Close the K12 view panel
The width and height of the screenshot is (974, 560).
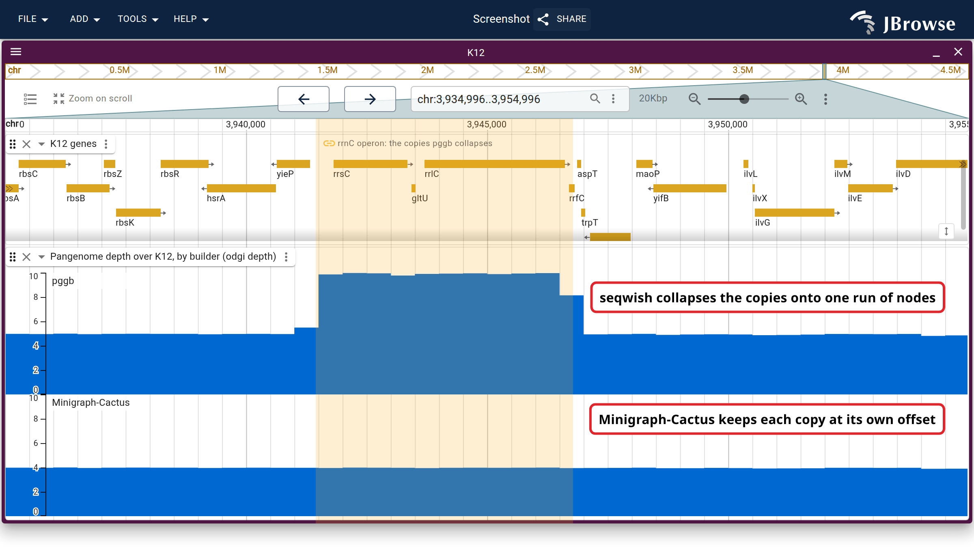click(x=958, y=52)
